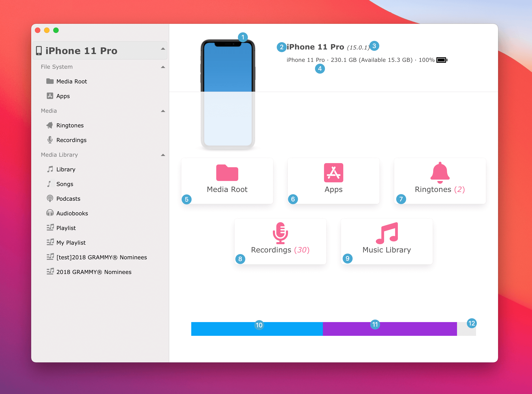Select Audiobooks in sidebar

73,213
